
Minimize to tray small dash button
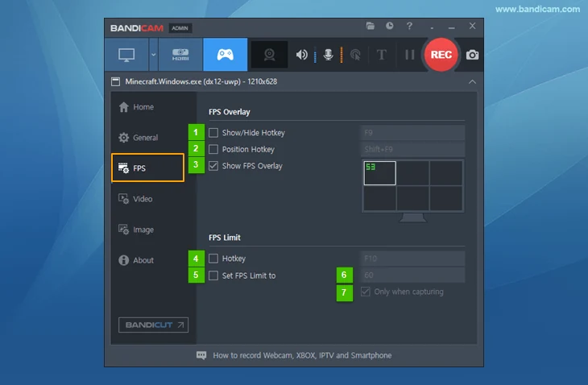pos(432,27)
